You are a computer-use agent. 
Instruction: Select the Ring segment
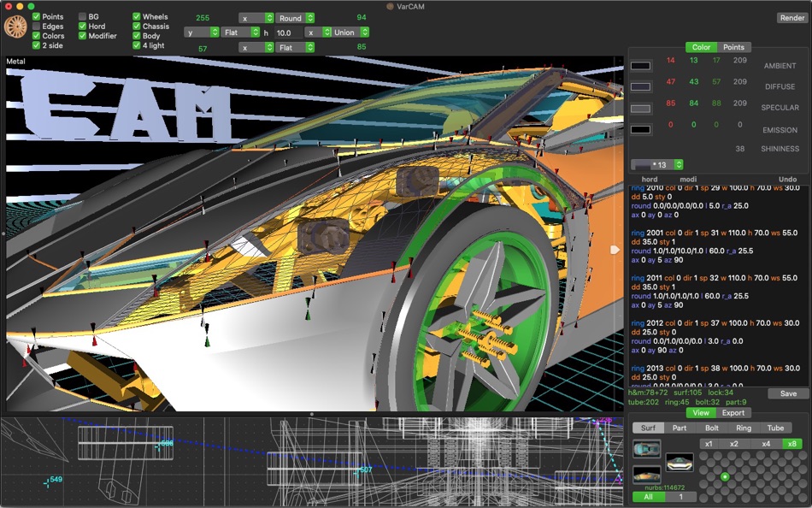[744, 428]
